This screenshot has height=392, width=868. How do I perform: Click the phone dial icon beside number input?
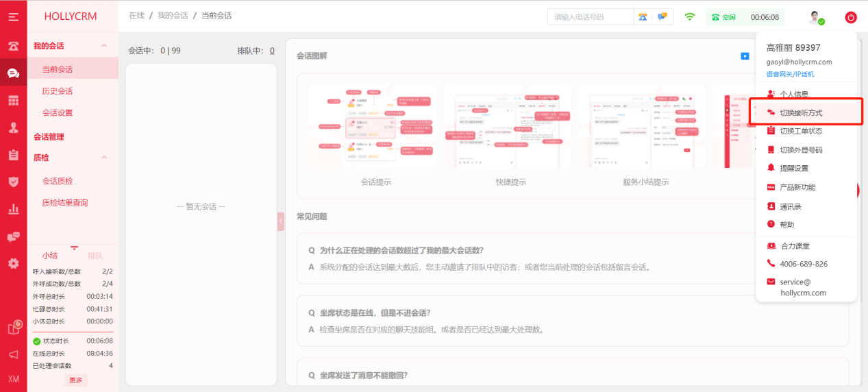pos(643,17)
